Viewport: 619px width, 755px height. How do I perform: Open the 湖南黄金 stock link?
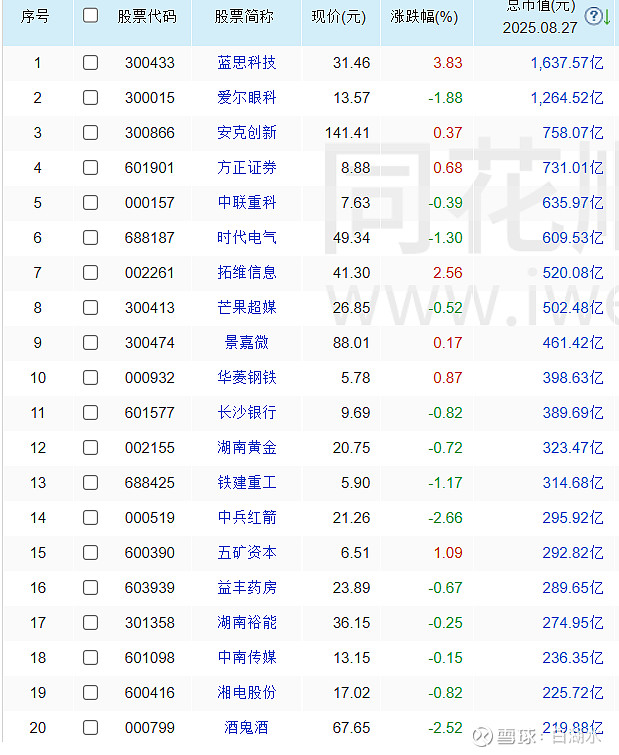tap(246, 448)
